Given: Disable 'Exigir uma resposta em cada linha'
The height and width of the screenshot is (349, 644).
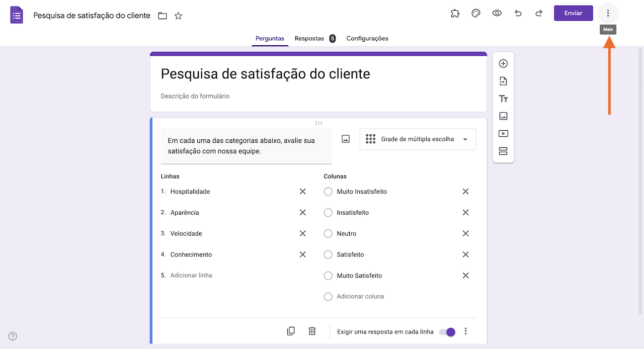Looking at the screenshot, I should [x=447, y=332].
